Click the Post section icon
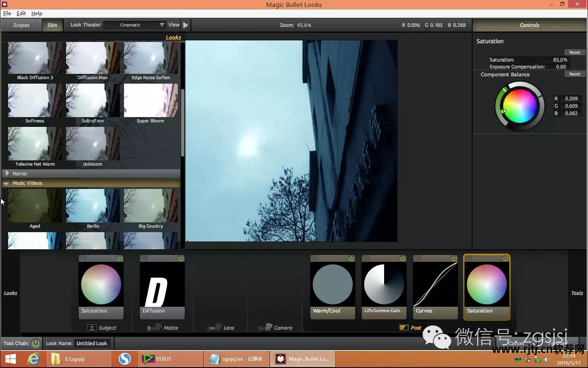 coord(404,328)
